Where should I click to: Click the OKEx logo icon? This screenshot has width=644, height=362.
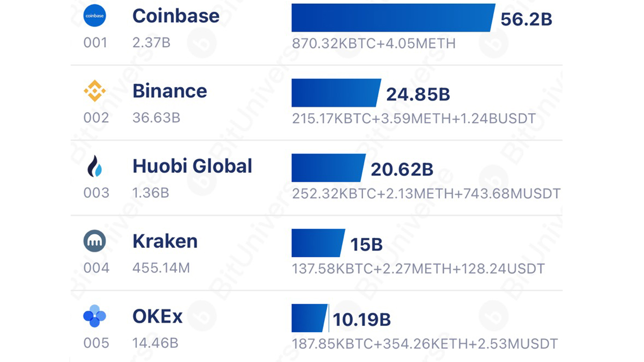[95, 316]
